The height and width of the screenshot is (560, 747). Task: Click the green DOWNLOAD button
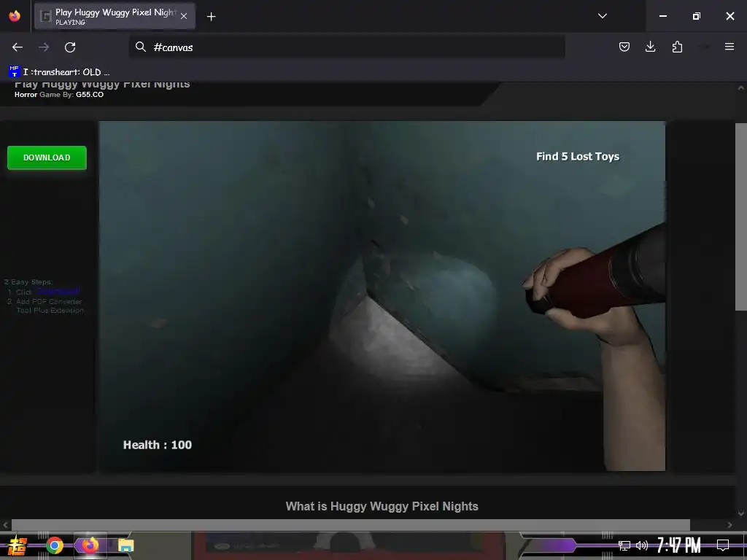[47, 157]
